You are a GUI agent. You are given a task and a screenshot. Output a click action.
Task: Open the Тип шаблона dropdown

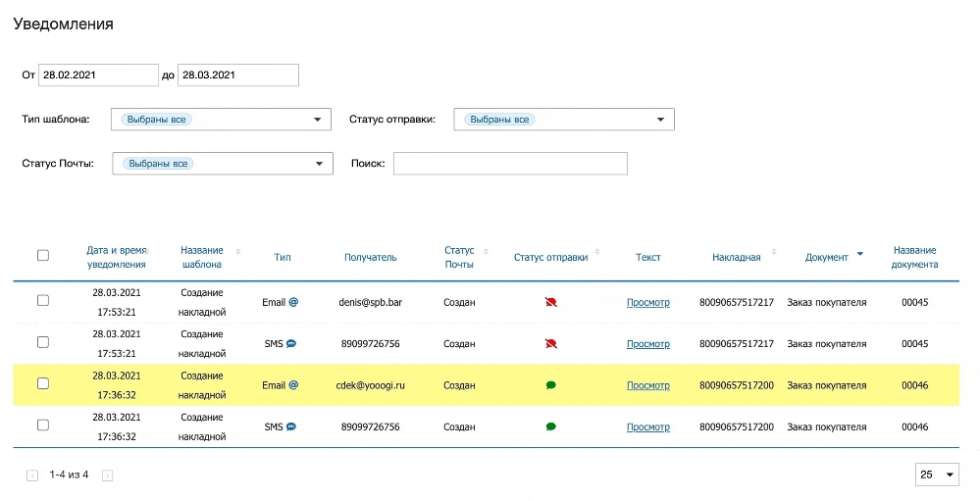[222, 120]
